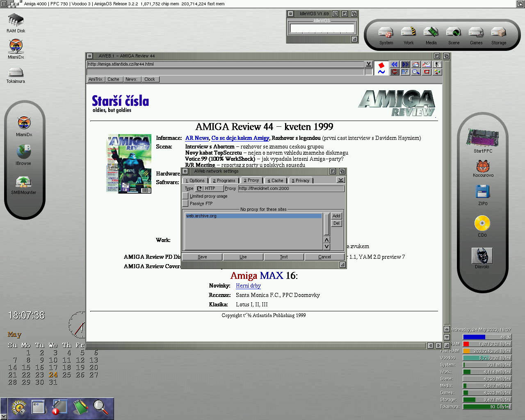The height and width of the screenshot is (420, 525).
Task: Open the IBrowse dock icon
Action: (24, 152)
